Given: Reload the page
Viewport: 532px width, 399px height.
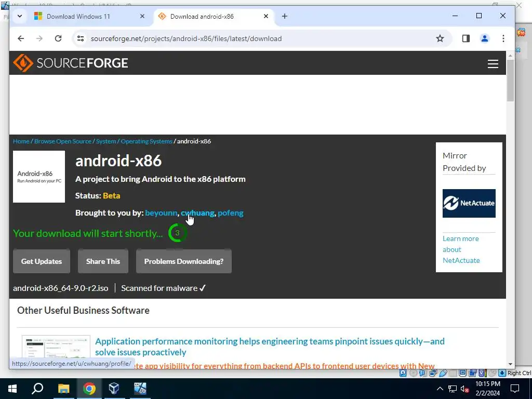Looking at the screenshot, I should tap(58, 38).
